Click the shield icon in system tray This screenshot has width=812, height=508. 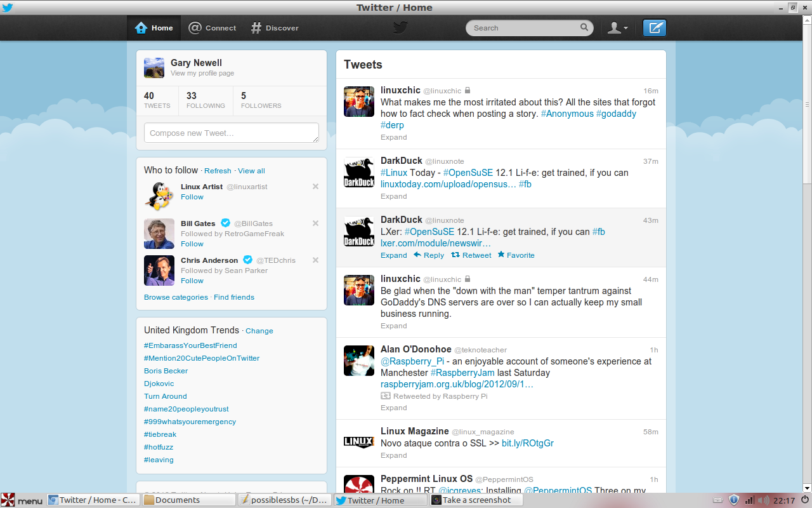coord(734,500)
